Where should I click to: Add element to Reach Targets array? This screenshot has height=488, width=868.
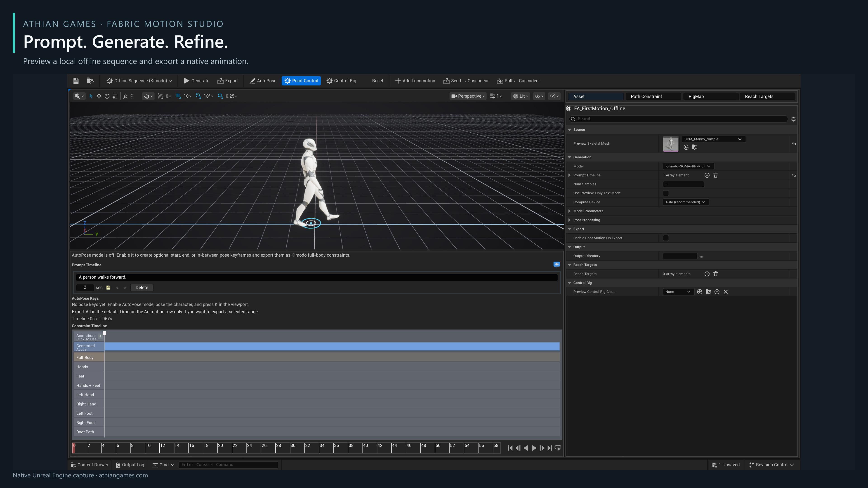click(x=707, y=274)
